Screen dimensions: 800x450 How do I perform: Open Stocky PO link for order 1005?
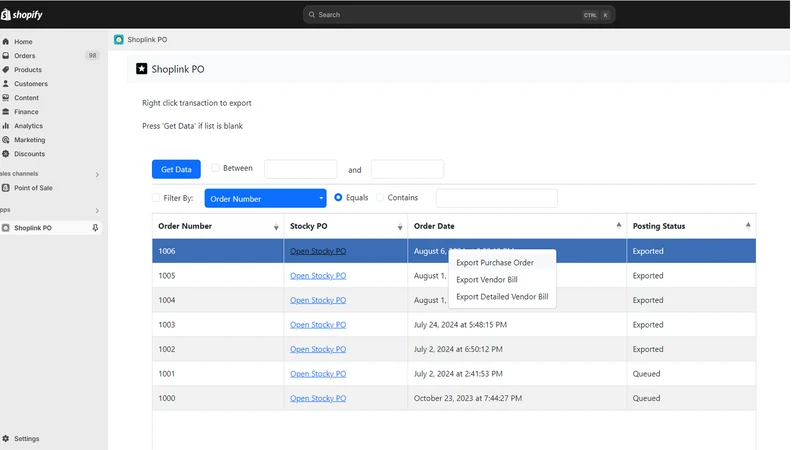(x=318, y=276)
